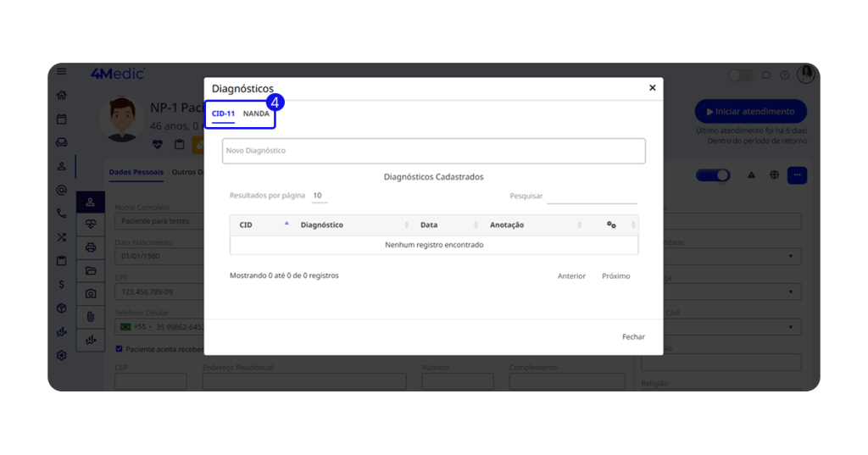The height and width of the screenshot is (455, 868).
Task: Click the camera icon in patient submenu
Action: coord(91,293)
